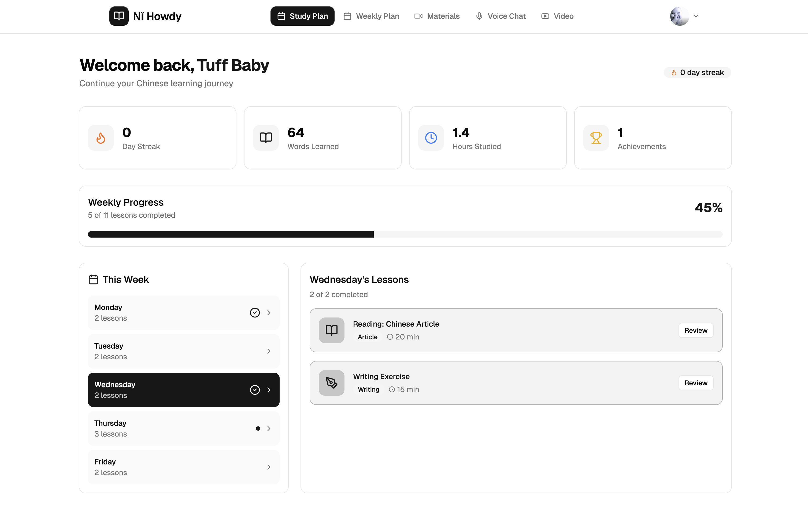The image size is (808, 532).
Task: Click Wednesday's completed checkmark circle
Action: point(255,390)
